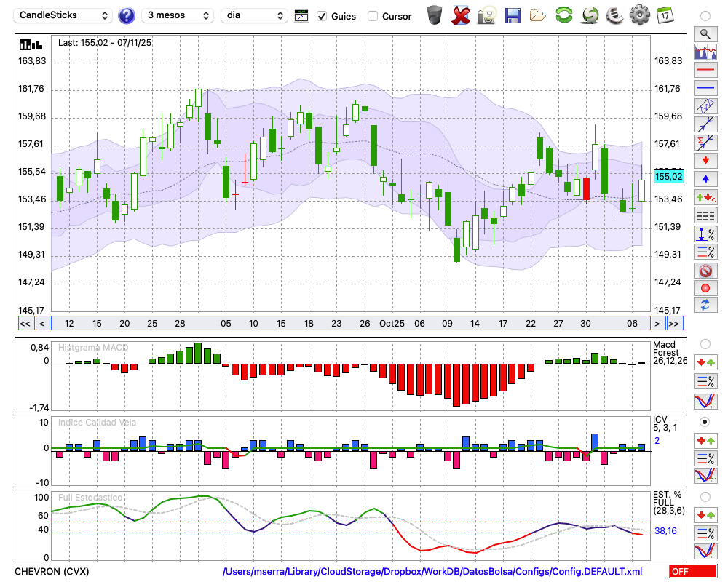
Task: Click the trash can icon in toolbar
Action: tap(435, 15)
